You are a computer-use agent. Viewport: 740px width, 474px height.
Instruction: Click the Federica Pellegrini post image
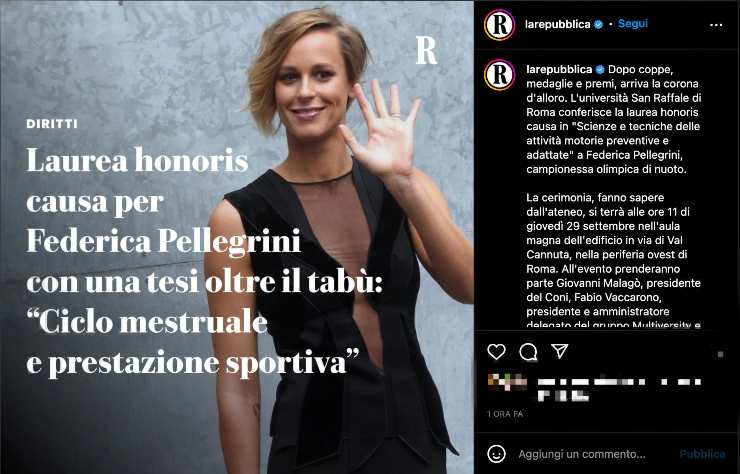pos(237,237)
